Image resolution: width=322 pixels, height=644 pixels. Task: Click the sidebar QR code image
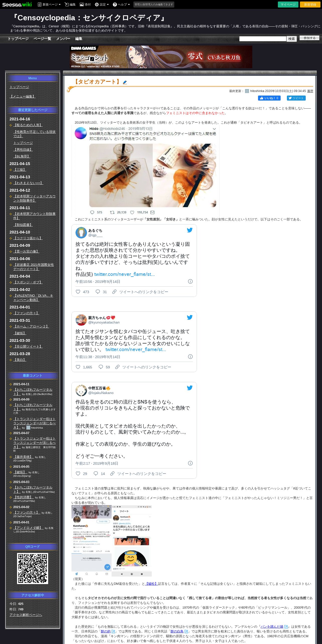tap(33, 568)
